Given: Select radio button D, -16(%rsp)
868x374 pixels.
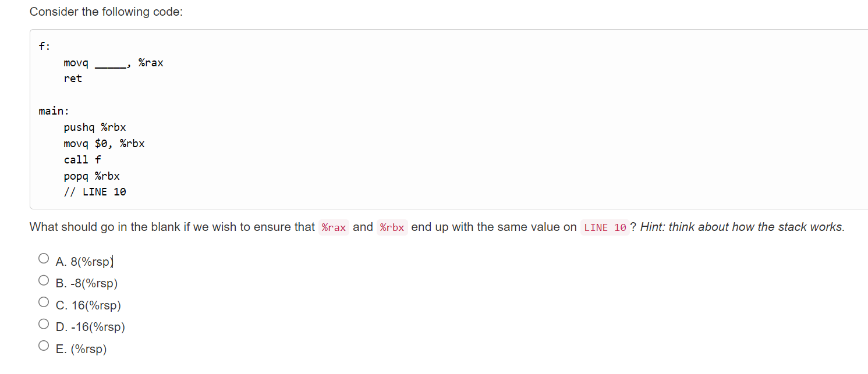Looking at the screenshot, I should pyautogui.click(x=43, y=323).
